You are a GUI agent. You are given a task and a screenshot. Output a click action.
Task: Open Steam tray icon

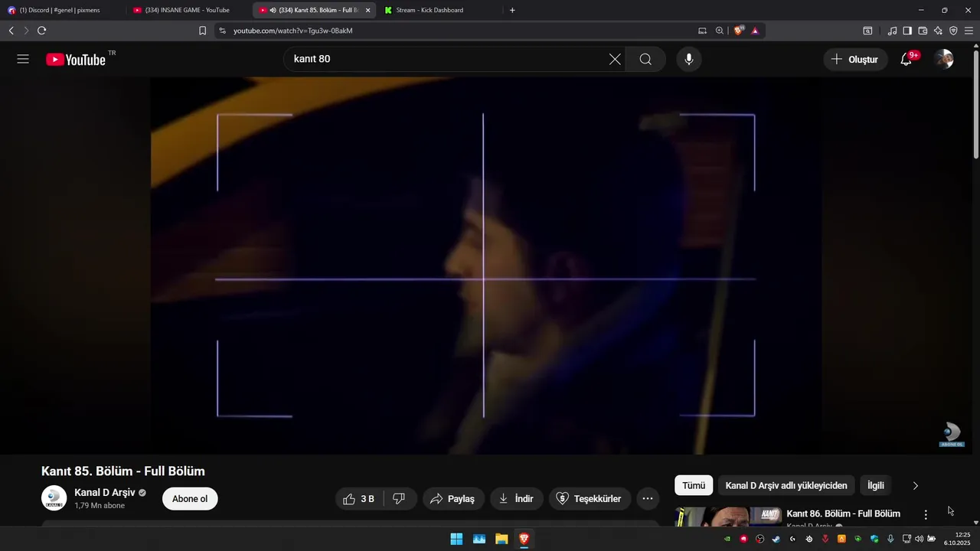[x=776, y=539]
